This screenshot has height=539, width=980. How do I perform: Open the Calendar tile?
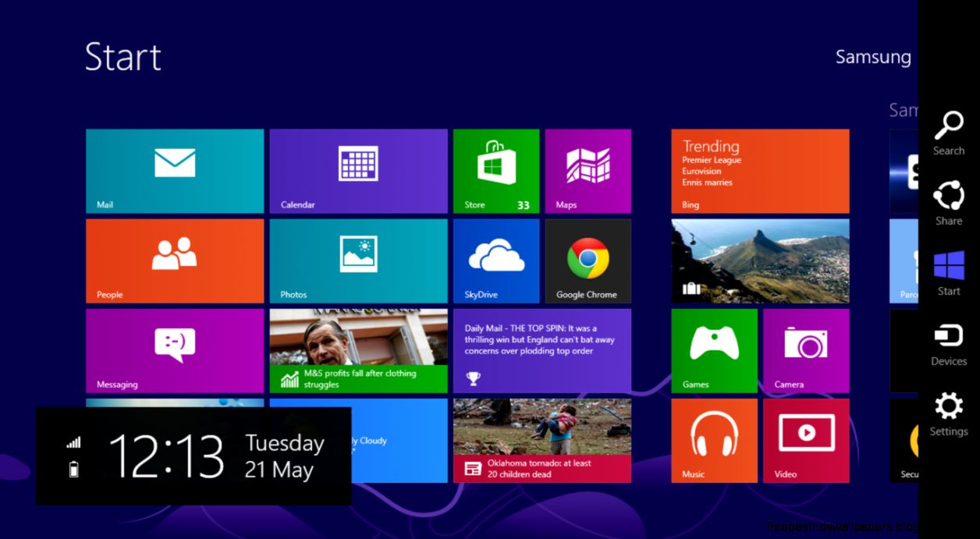[x=358, y=171]
